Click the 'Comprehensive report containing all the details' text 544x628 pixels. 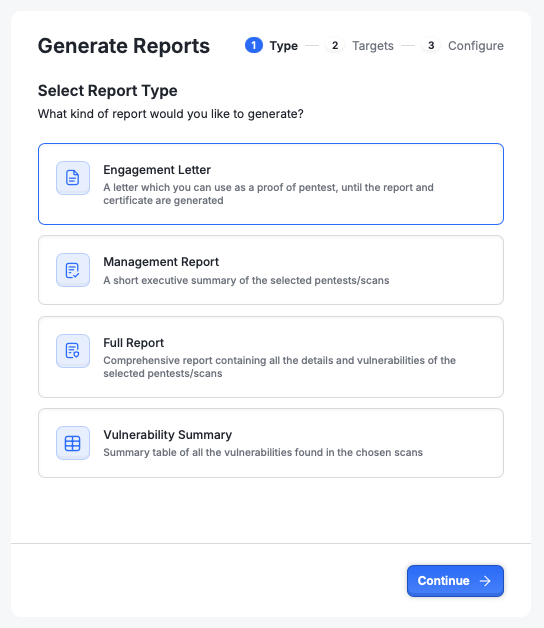point(280,367)
